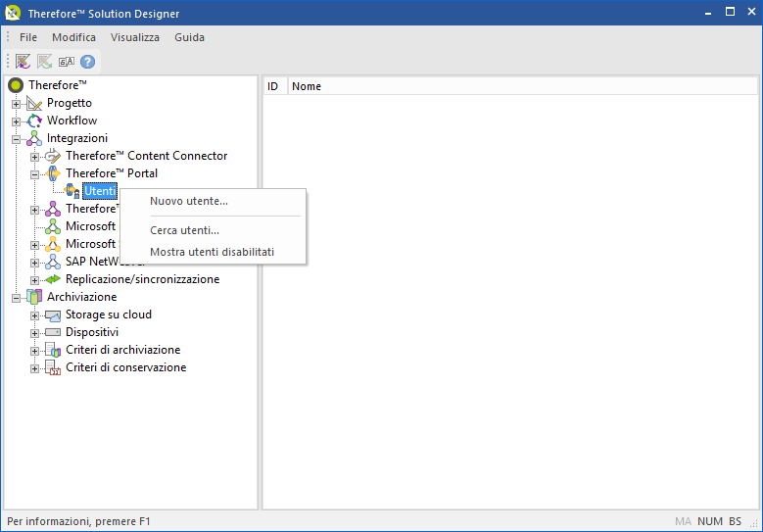The image size is (763, 532).
Task: Expand Replicazione/sincronizzazione node
Action: pos(34,280)
